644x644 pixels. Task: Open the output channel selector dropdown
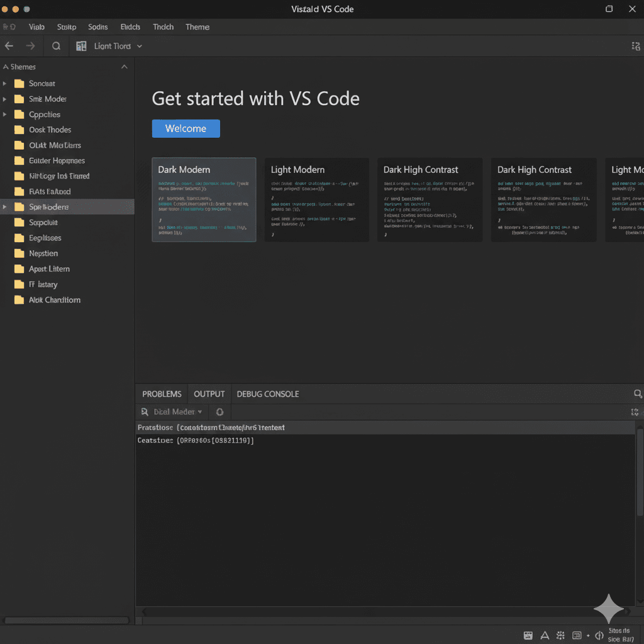pyautogui.click(x=171, y=412)
